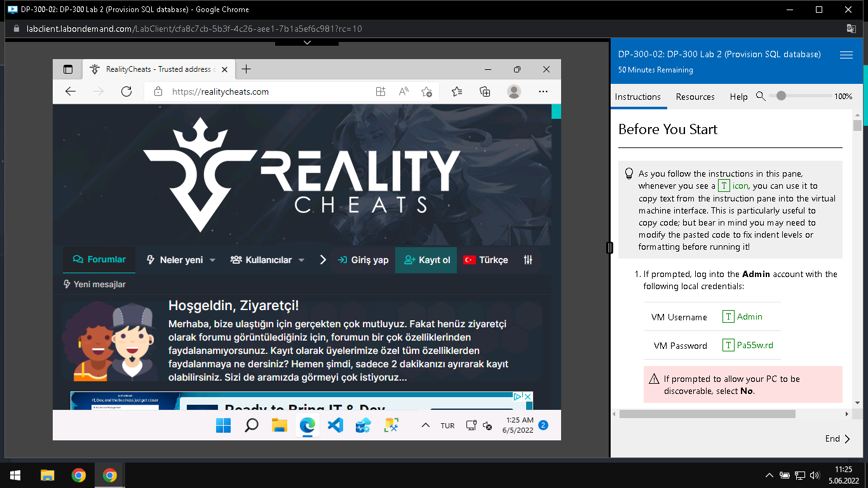
Task: Click the Edge profile avatar icon
Action: tap(514, 91)
